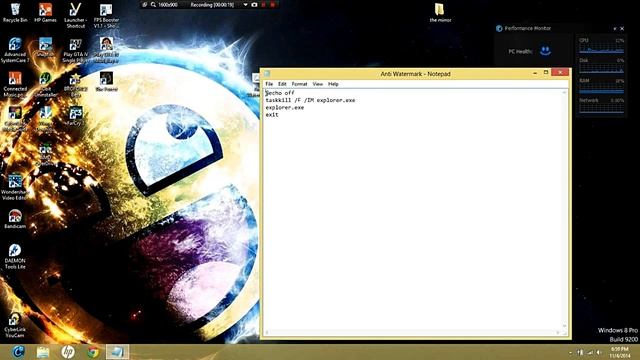Open File Explorer from the taskbar
The width and height of the screenshot is (640, 360).
42,352
